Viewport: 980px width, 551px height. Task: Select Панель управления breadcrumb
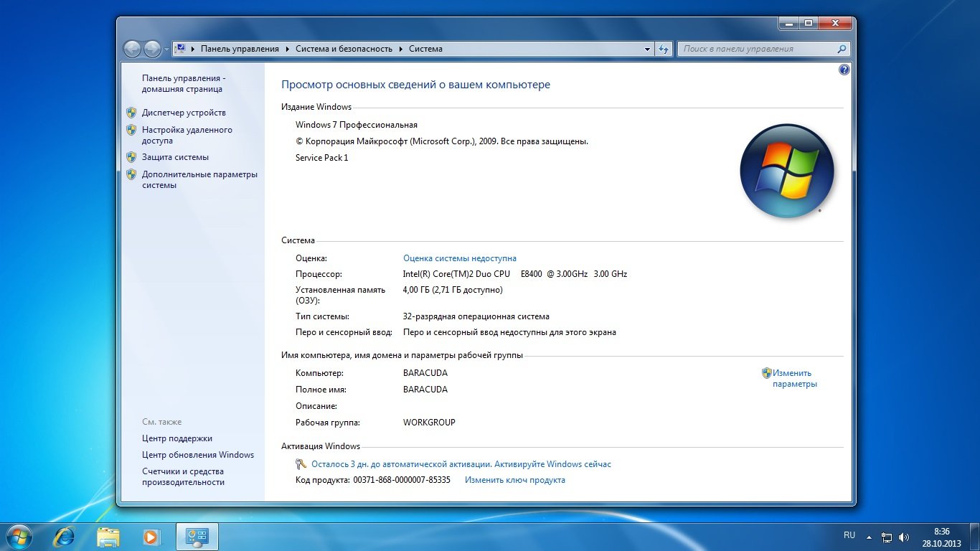[240, 49]
